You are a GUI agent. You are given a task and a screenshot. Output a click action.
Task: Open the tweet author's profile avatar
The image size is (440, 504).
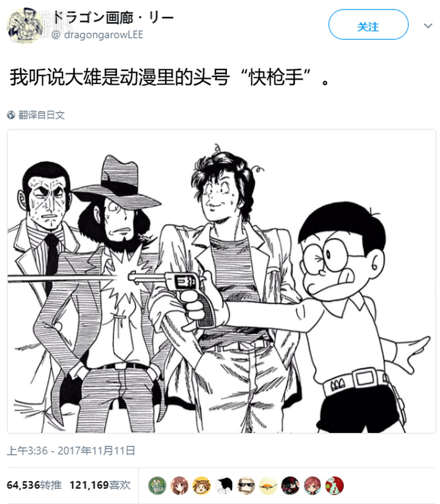tap(25, 25)
